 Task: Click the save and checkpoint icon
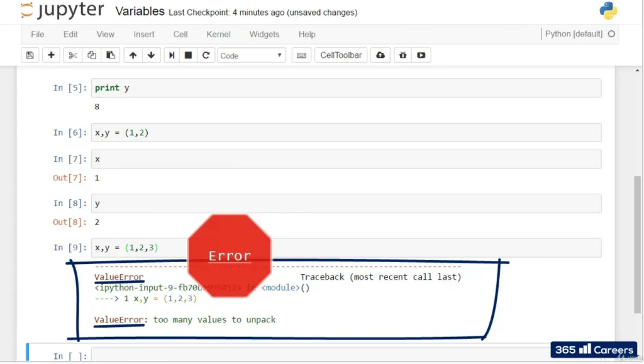[30, 55]
